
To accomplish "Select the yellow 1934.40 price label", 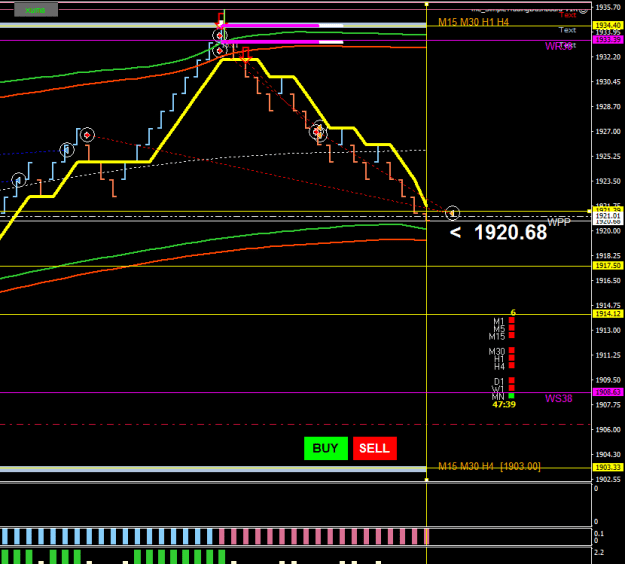I will click(x=608, y=25).
